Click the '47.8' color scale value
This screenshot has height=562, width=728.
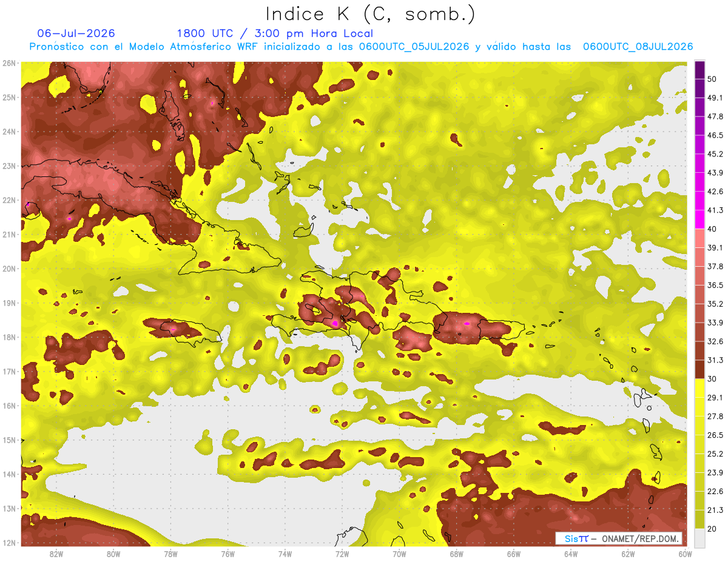pos(715,116)
